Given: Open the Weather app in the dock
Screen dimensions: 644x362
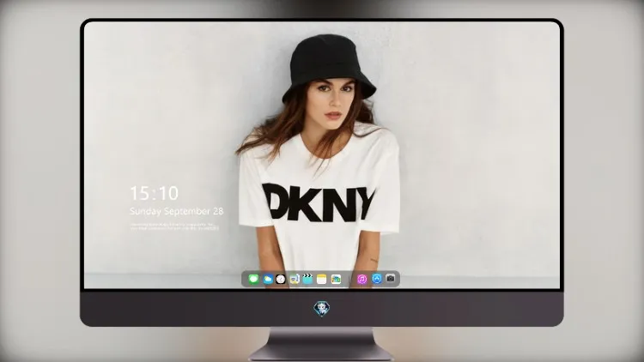Looking at the screenshot, I should coord(267,279).
